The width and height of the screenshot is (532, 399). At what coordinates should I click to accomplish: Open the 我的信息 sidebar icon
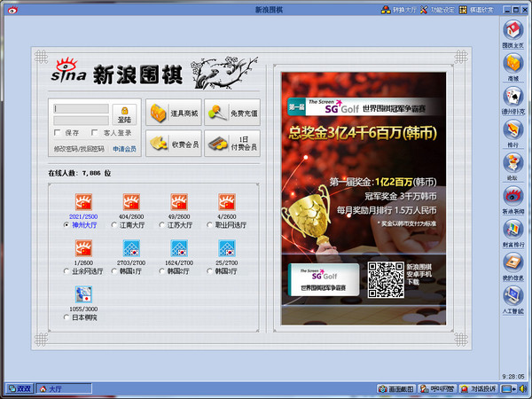[x=512, y=262]
